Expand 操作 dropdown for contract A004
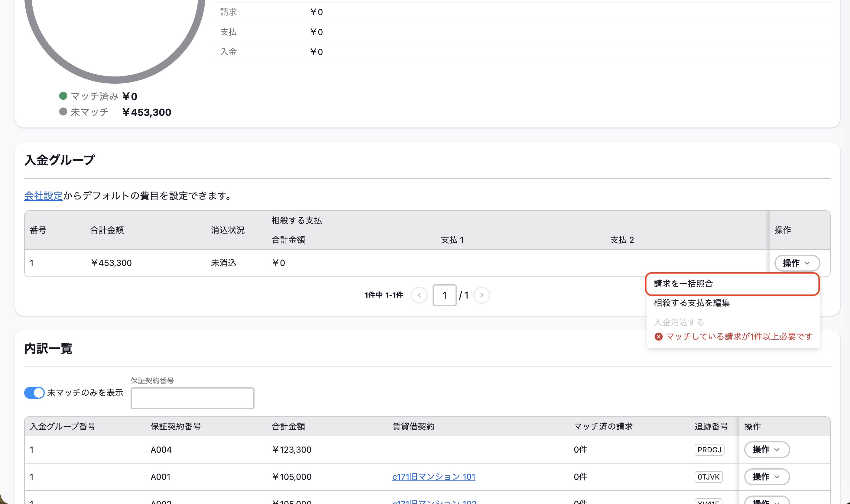Viewport: 850px width, 504px height. [x=767, y=450]
